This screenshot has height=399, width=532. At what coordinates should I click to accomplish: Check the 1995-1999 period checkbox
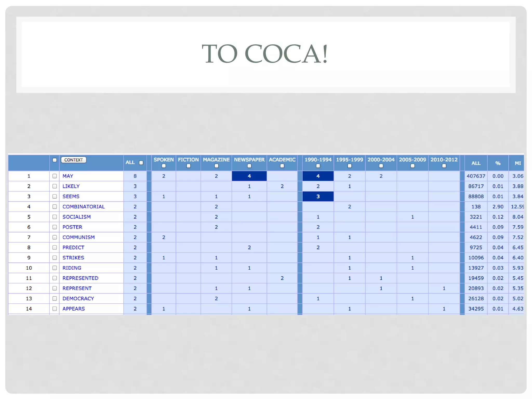(x=350, y=166)
